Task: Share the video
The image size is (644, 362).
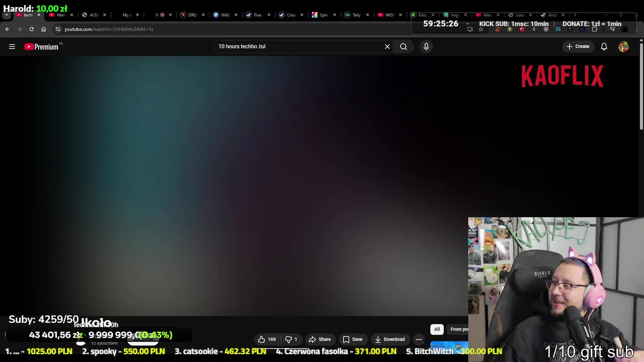Action: click(319, 339)
